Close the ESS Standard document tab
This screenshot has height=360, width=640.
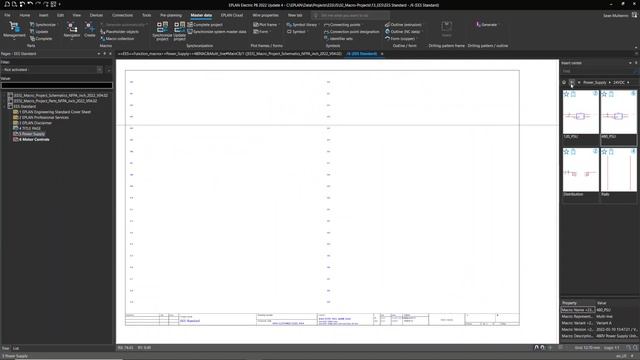click(382, 54)
